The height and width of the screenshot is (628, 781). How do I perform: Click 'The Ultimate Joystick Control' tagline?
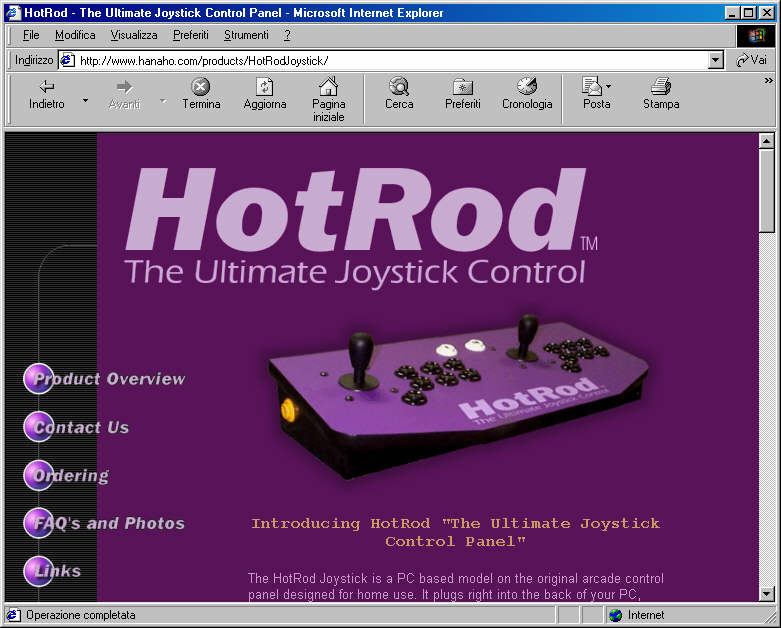coord(355,273)
